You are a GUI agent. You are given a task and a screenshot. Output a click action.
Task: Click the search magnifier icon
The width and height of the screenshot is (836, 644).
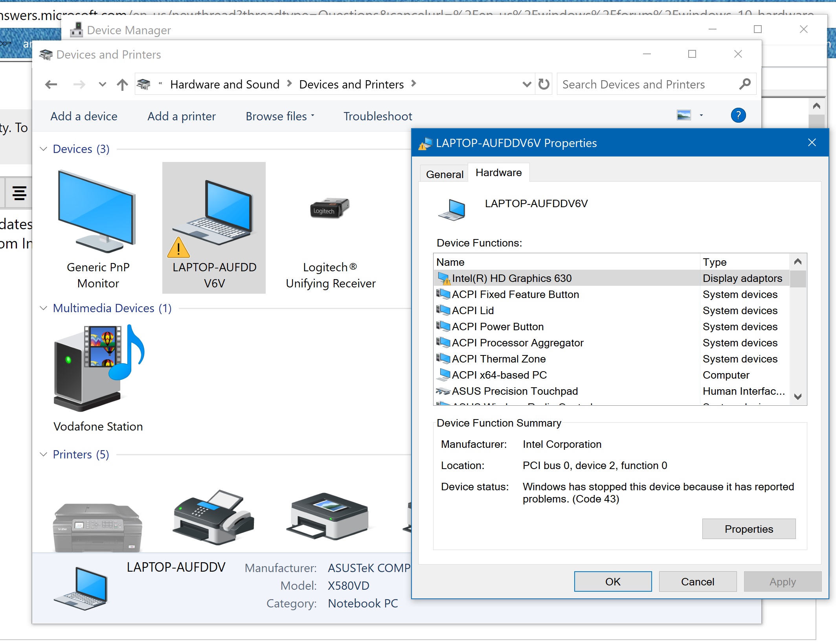744,84
